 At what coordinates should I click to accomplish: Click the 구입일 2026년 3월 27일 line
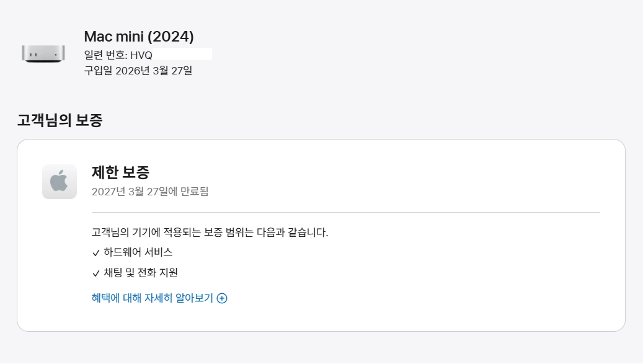click(x=138, y=71)
